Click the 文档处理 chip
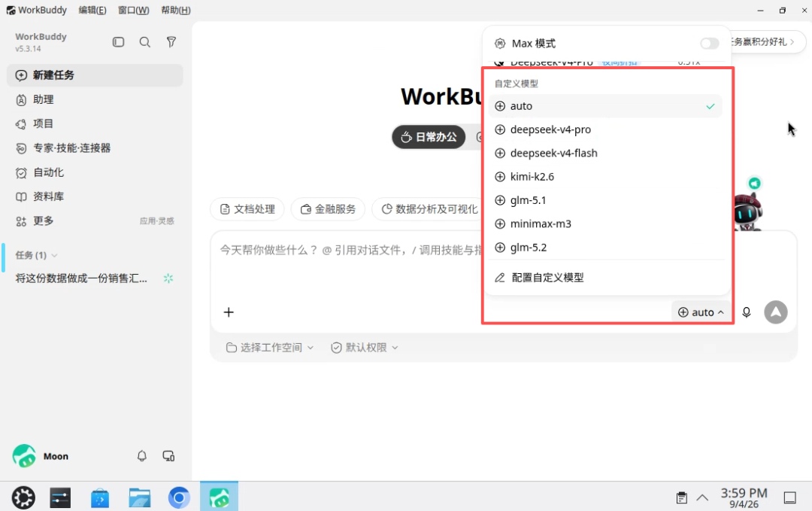Screen dimensions: 812x511 247,209
